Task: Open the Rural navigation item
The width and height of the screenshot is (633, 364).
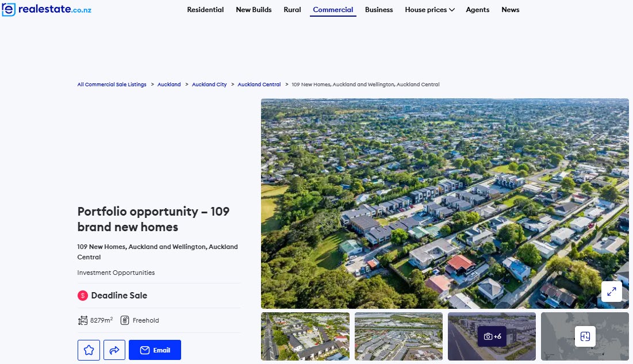Action: point(292,10)
